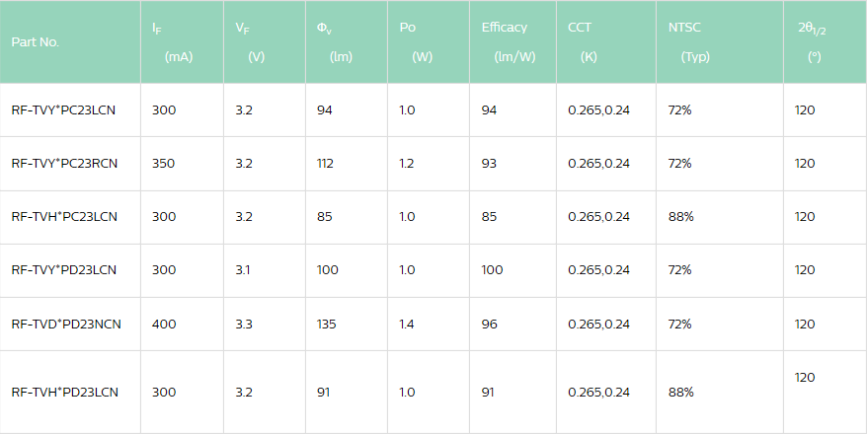This screenshot has width=868, height=435.
Task: Click the Part No. column header
Action: (37, 42)
